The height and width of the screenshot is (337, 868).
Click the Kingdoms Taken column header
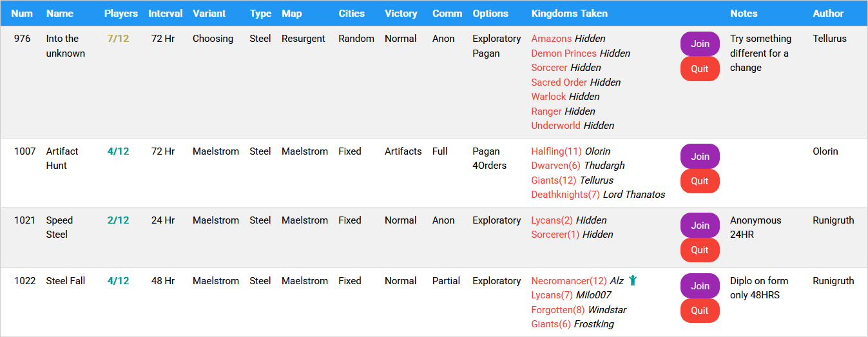[569, 13]
